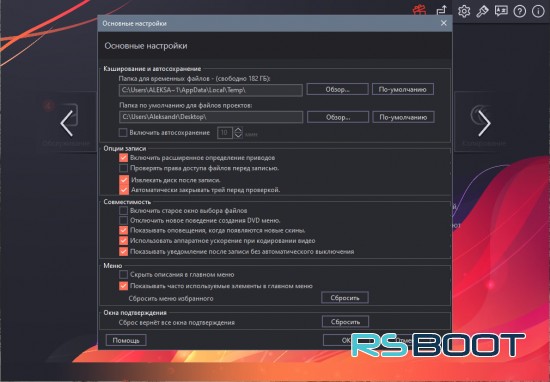
Task: Increase autosave interval with up arrow
Action: tap(238, 130)
